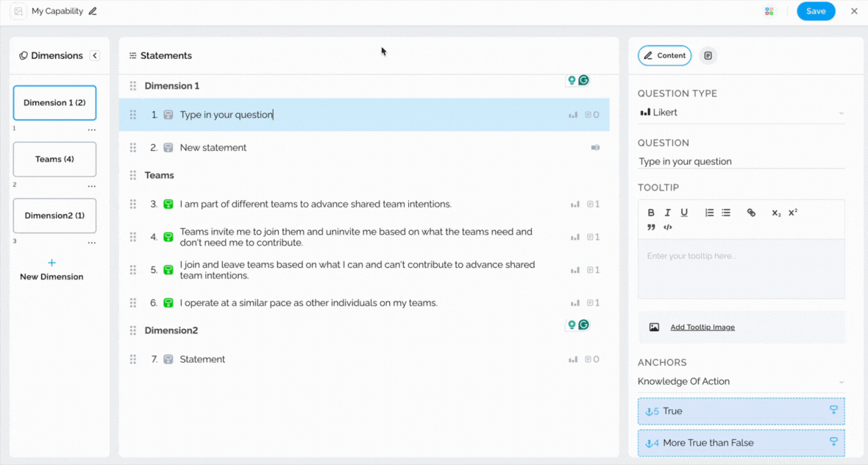
Task: Toggle underline formatting in the tooltip editor
Action: point(684,213)
